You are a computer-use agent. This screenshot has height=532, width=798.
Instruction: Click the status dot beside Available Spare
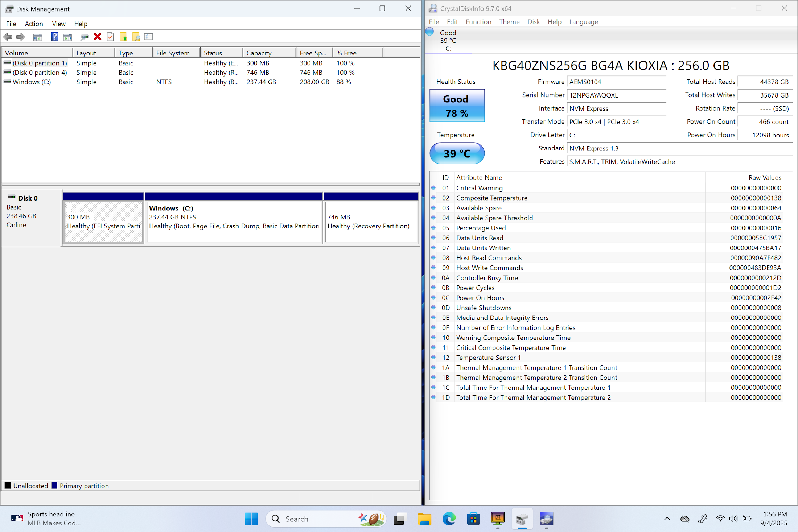coord(433,208)
